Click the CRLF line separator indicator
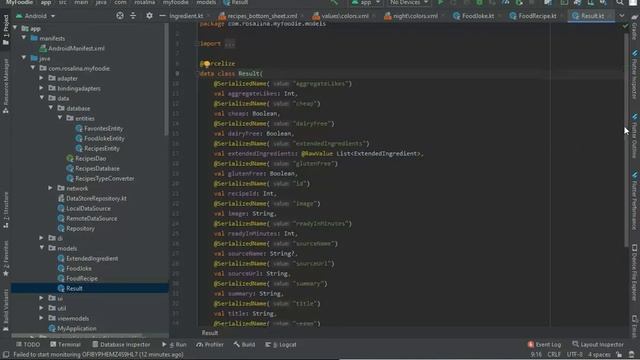640x360 pixels. coord(554,354)
